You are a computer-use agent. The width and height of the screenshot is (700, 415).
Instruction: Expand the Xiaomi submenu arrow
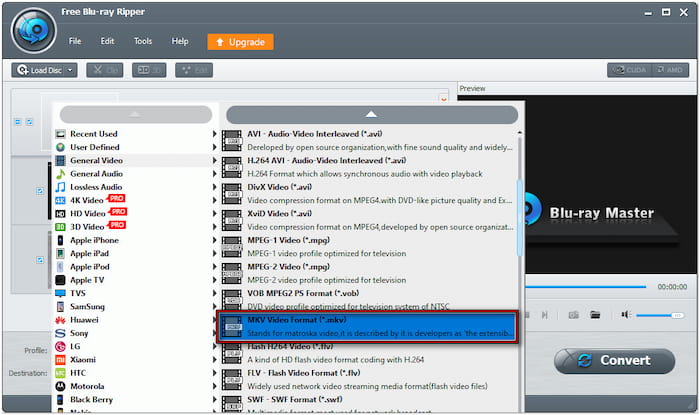pos(214,360)
